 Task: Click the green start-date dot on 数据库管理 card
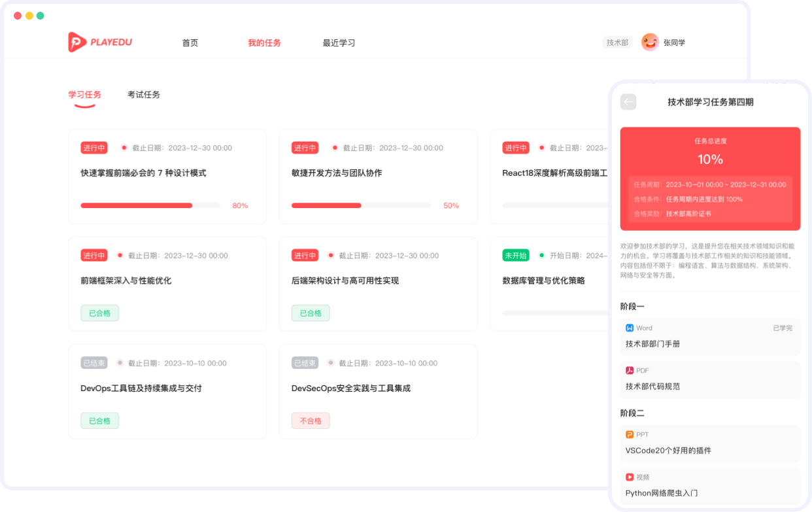point(542,255)
